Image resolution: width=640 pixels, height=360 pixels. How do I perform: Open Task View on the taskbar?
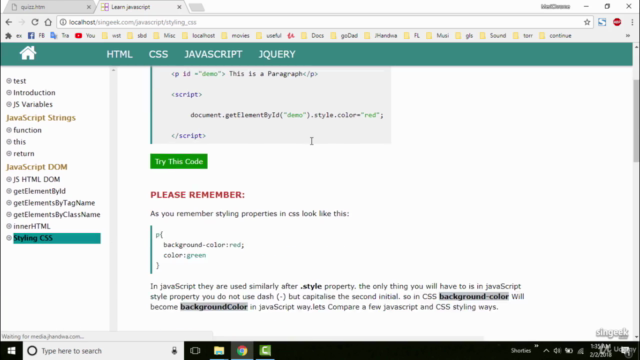click(x=195, y=351)
